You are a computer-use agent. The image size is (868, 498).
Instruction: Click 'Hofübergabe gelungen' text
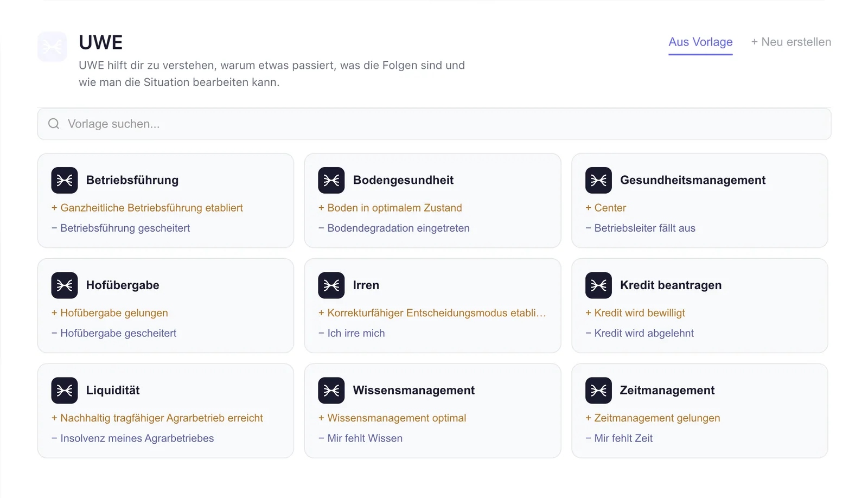point(110,313)
